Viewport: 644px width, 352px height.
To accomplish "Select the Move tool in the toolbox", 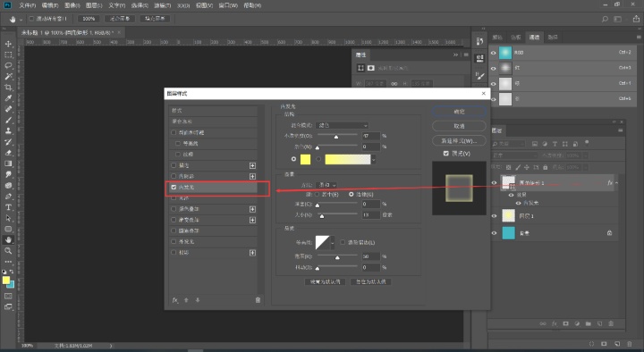I will (8, 44).
